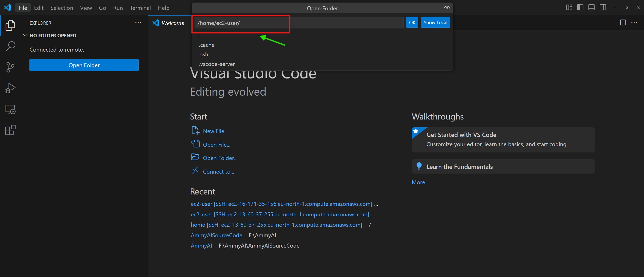Viewport: 644px width, 277px height.
Task: Click Customize Layout icon in title bar
Action: pos(569,8)
